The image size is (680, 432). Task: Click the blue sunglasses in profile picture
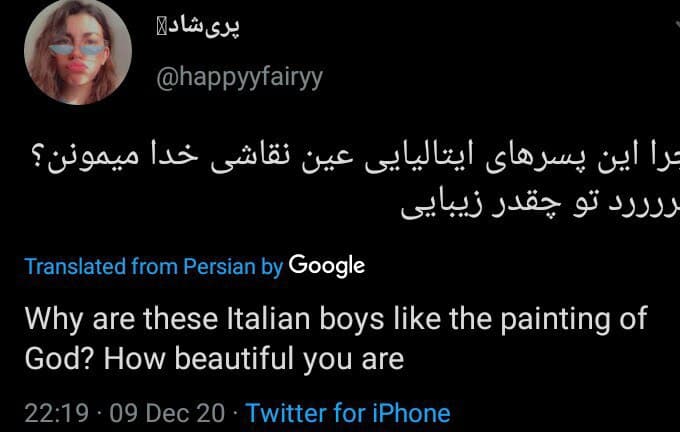[77, 50]
